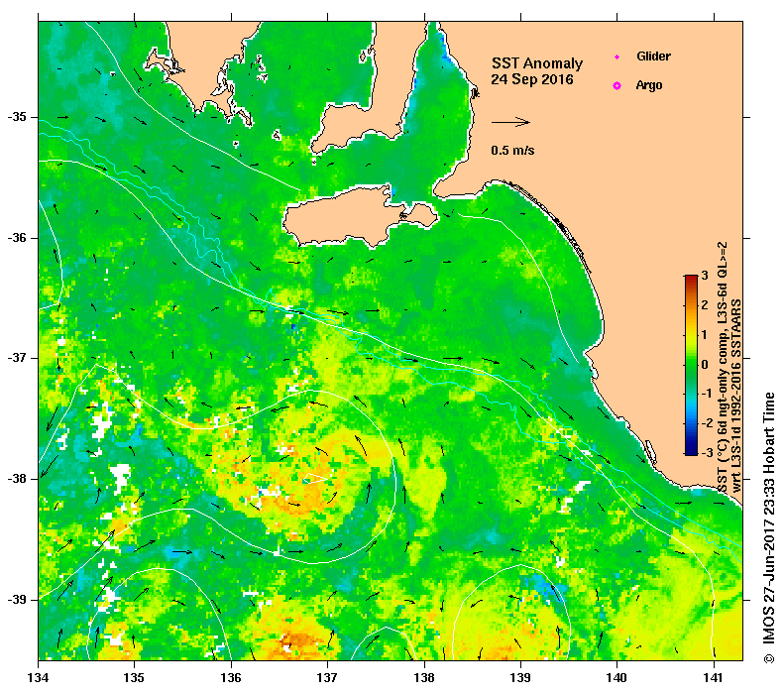
Task: Click the '24 Sep 2016' date text
Action: 532,79
